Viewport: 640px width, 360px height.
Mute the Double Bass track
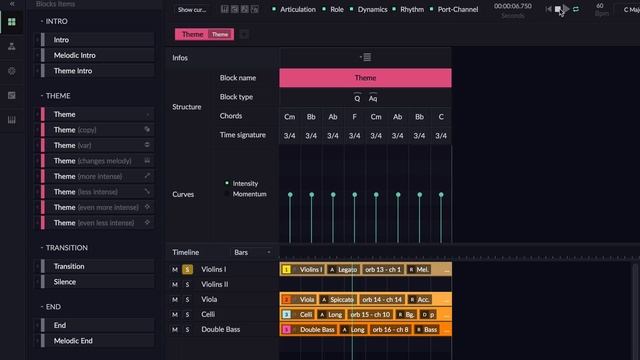coord(175,329)
